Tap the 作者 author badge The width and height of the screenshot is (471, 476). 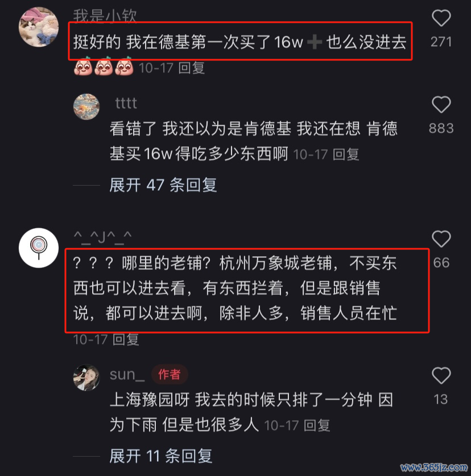click(x=170, y=374)
